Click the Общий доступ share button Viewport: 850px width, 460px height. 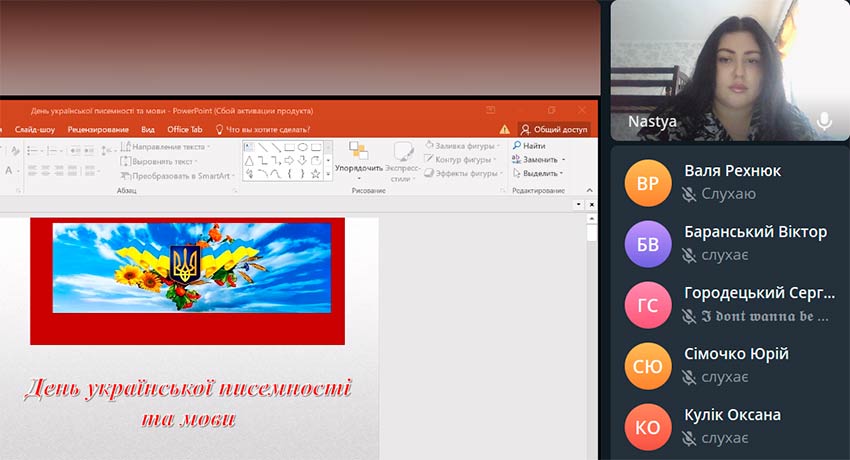553,129
